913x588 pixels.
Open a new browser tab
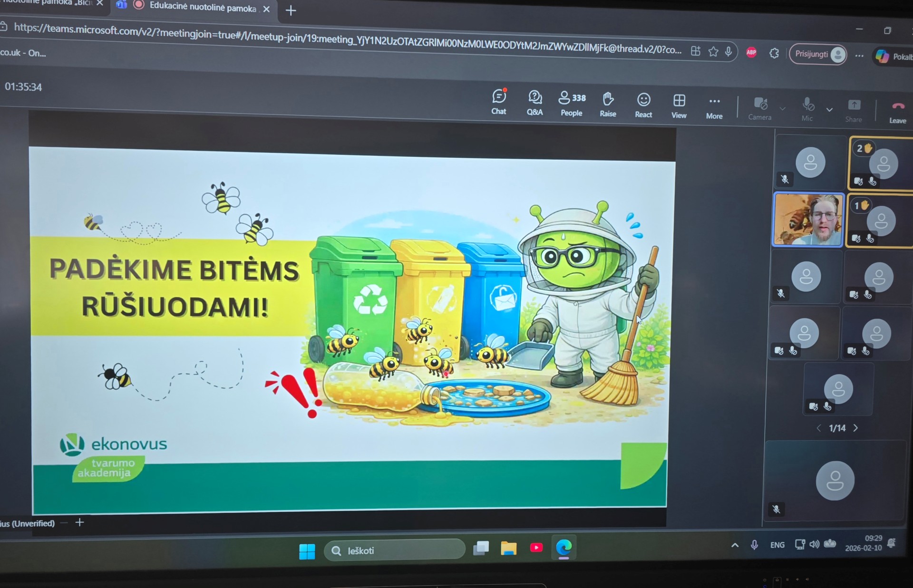[291, 10]
